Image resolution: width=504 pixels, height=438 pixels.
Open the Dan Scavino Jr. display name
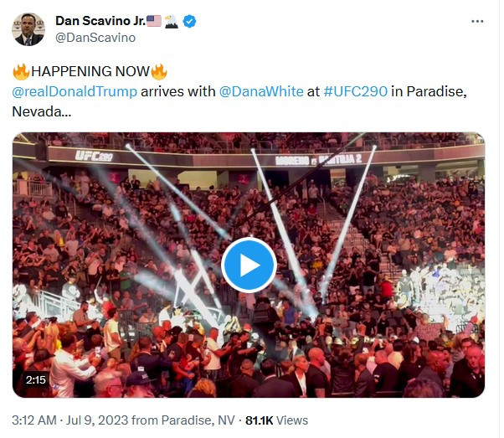coord(99,21)
